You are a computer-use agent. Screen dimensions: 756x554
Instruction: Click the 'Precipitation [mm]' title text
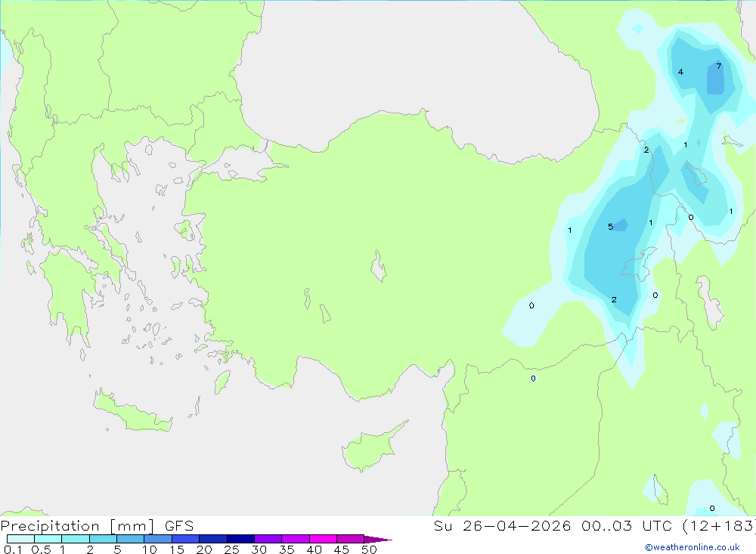click(77, 526)
